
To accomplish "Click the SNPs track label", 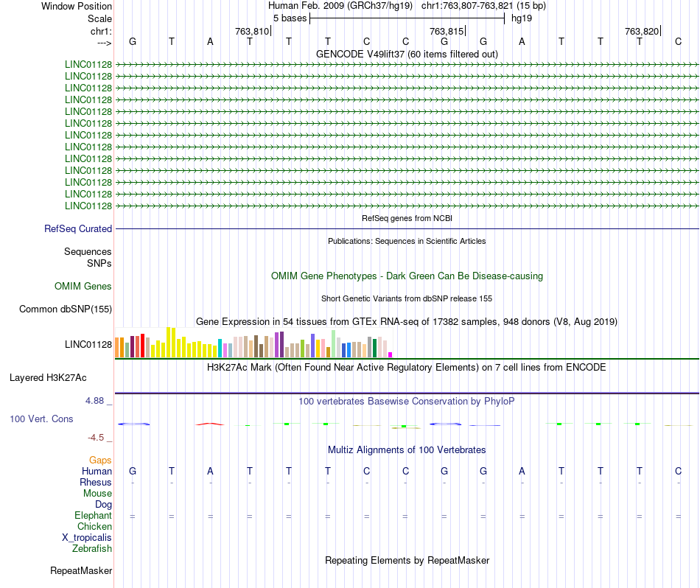I will [x=99, y=263].
